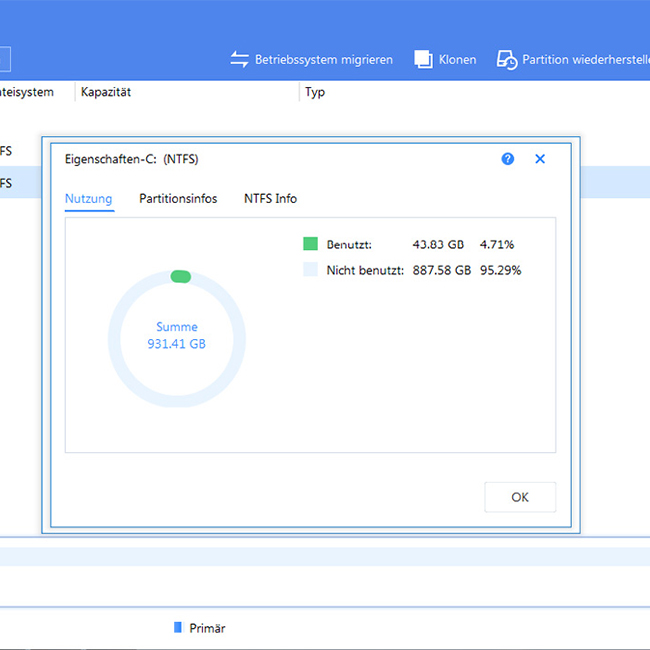Click the 887.58 GB unused value

click(x=441, y=270)
